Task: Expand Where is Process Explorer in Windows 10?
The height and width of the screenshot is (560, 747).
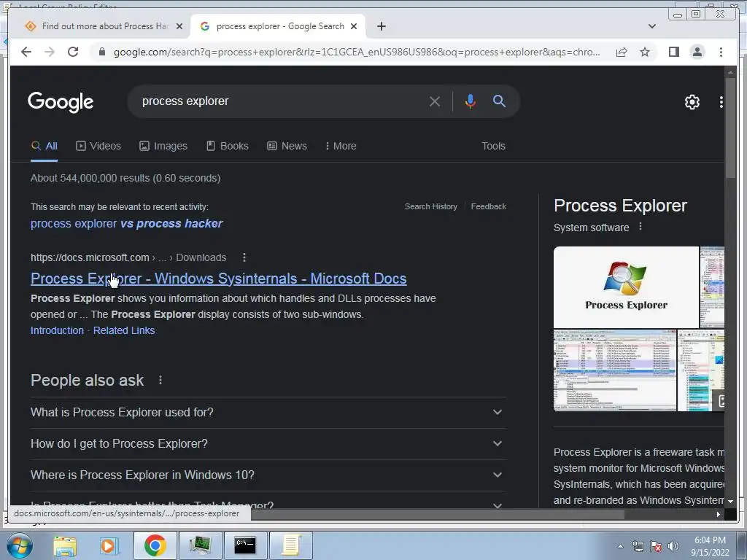Action: (268, 475)
